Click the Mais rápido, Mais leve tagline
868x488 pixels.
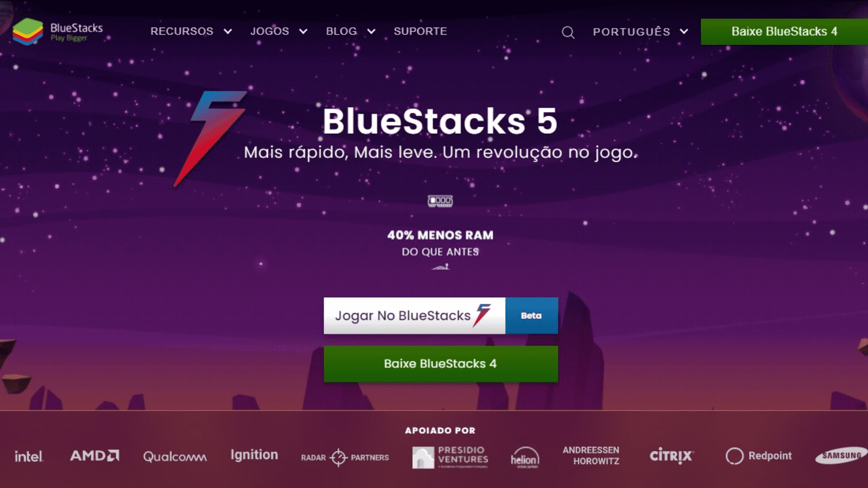point(440,152)
